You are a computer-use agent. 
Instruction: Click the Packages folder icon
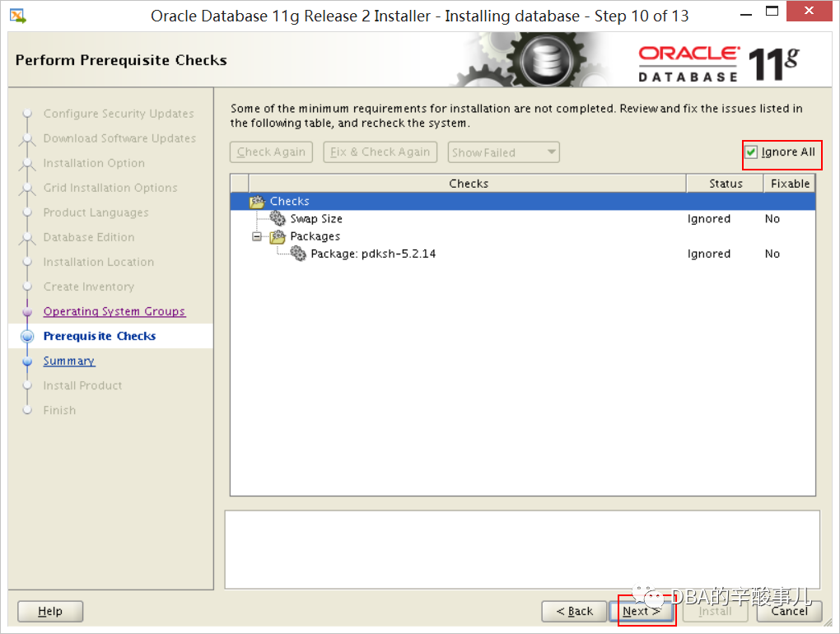point(278,236)
